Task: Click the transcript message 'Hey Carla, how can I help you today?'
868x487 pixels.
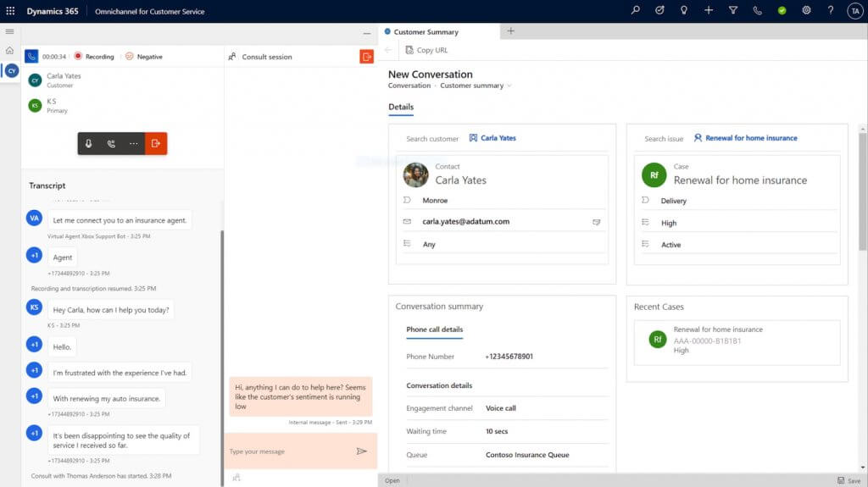Action: tap(111, 310)
